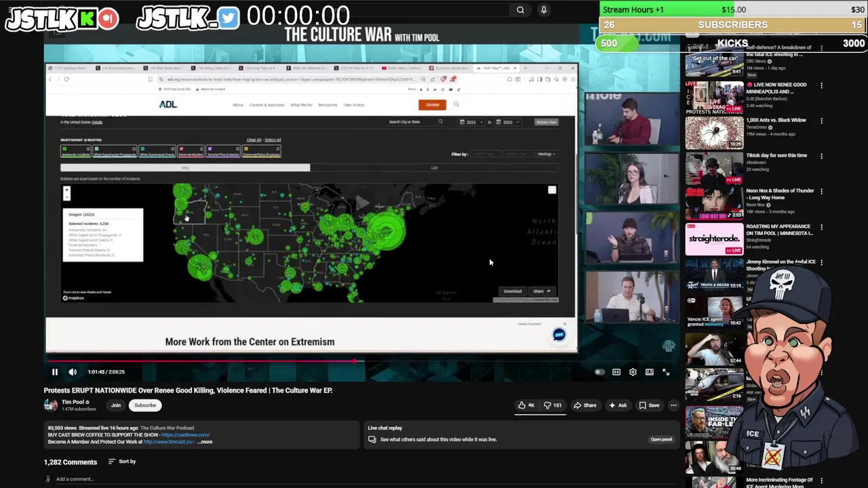The image size is (868, 488).
Task: Toggle the Extremist/Police Shootouts checkbox
Action: tap(247, 149)
